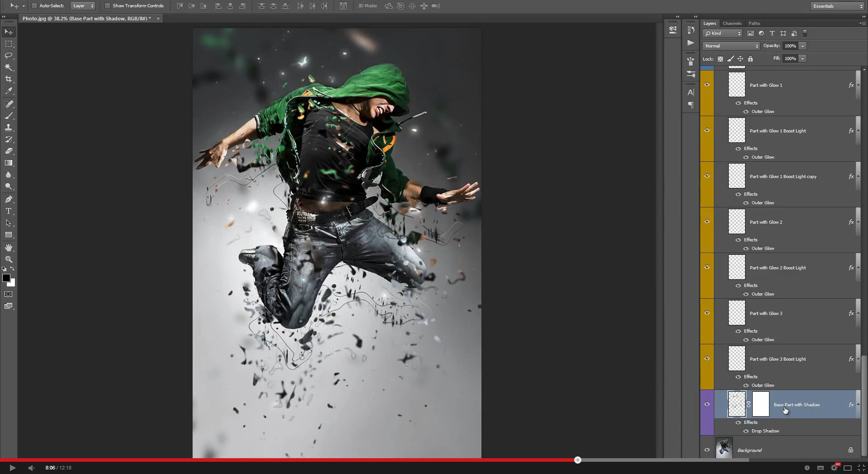Hide the Background layer
868x474 pixels.
click(x=707, y=450)
